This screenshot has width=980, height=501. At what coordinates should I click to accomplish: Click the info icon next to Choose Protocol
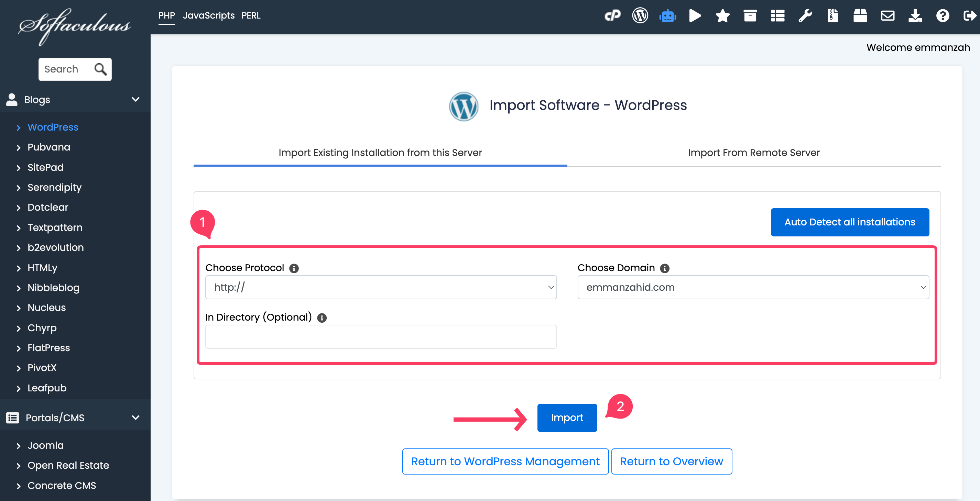pos(294,268)
